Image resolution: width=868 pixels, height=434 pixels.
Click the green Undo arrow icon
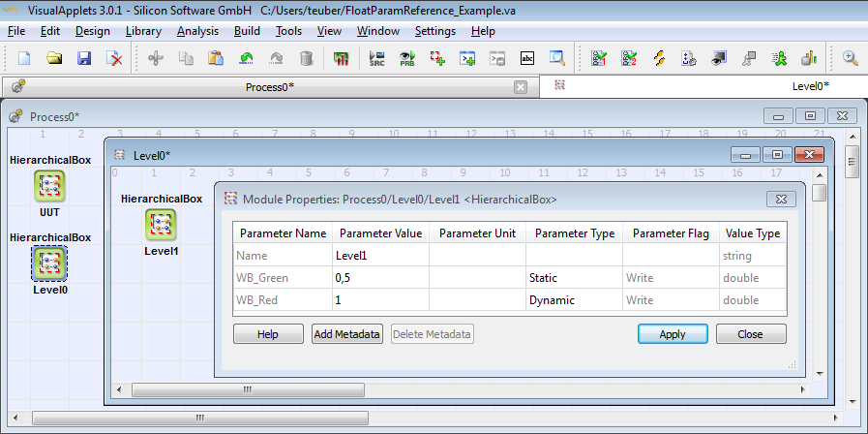coord(246,58)
